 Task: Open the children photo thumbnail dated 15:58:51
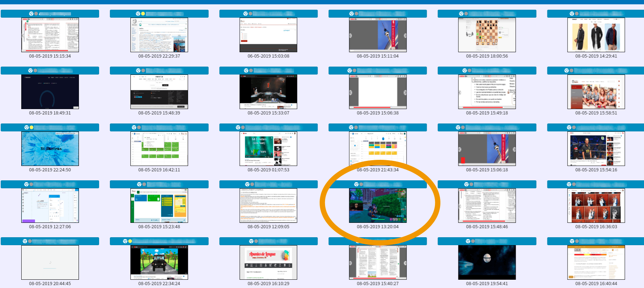596,92
